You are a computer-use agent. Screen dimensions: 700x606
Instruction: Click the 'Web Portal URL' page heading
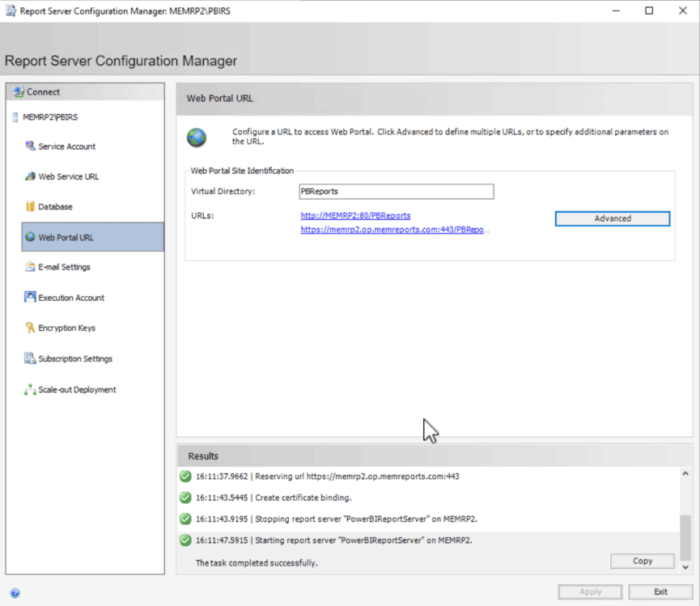219,99
